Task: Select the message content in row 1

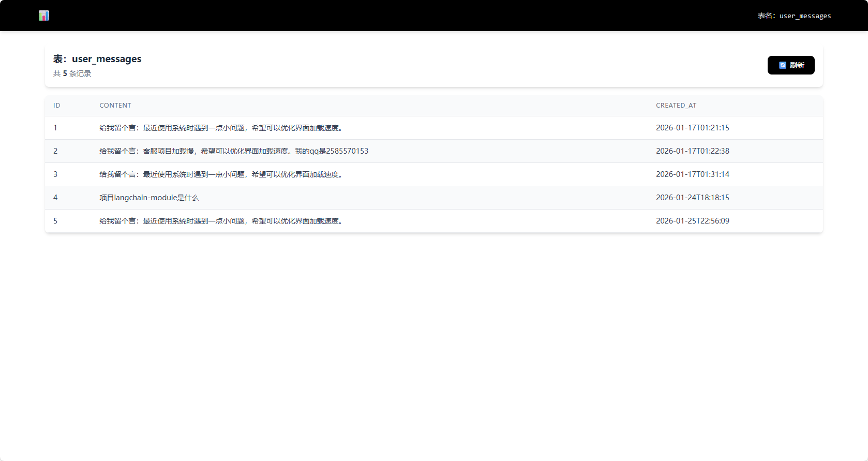Action: [x=221, y=128]
